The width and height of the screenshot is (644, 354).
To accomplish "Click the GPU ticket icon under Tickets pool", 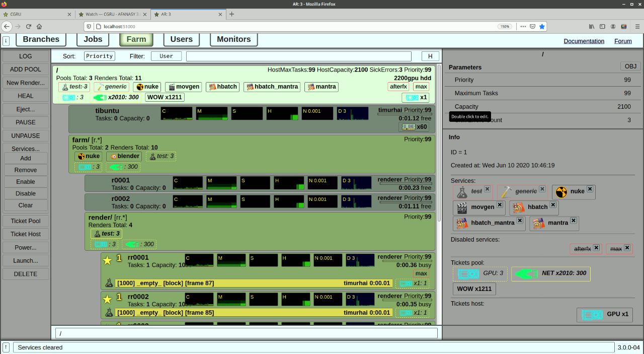I will pos(468,273).
